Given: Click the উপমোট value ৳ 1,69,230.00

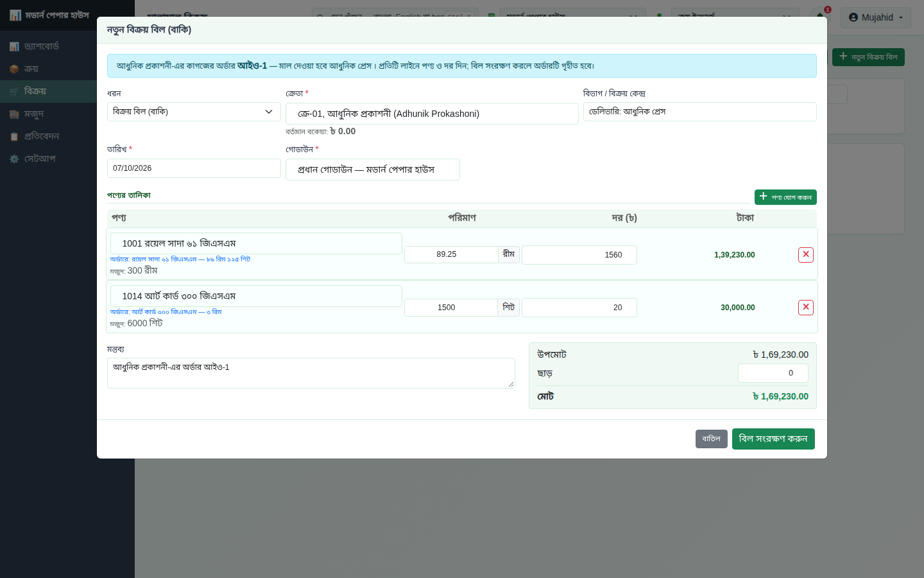Looking at the screenshot, I should pyautogui.click(x=780, y=355).
